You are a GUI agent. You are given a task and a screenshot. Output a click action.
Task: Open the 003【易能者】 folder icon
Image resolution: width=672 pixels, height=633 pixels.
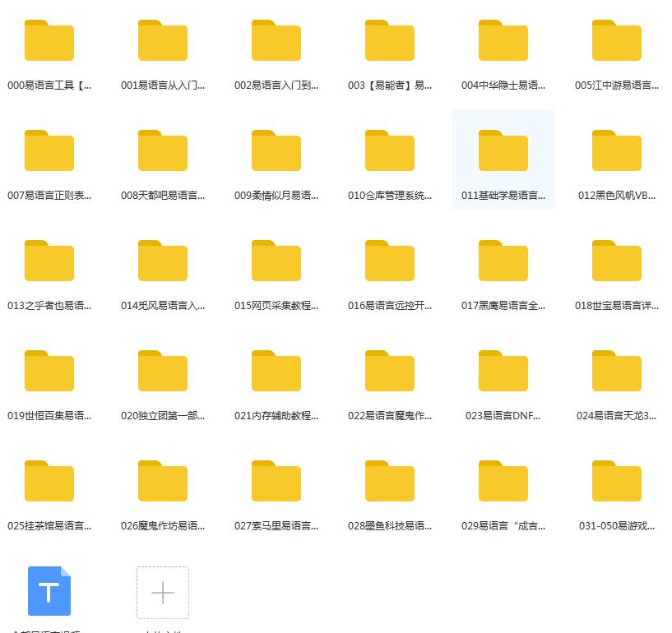pos(390,40)
